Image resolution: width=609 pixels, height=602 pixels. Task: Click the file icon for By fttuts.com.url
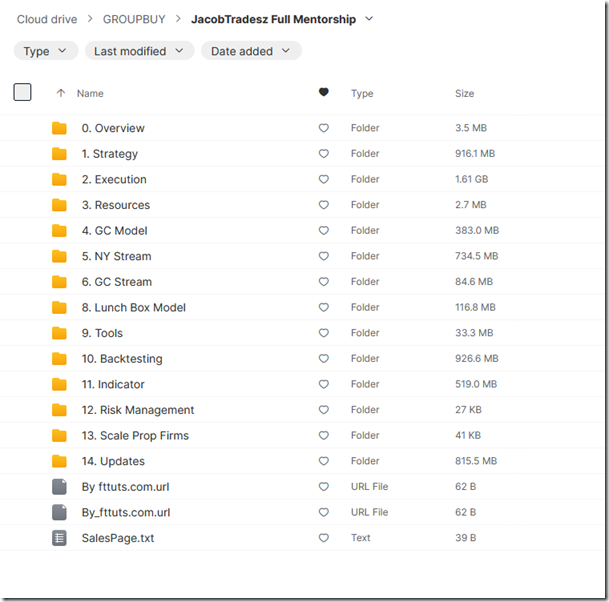click(x=59, y=487)
